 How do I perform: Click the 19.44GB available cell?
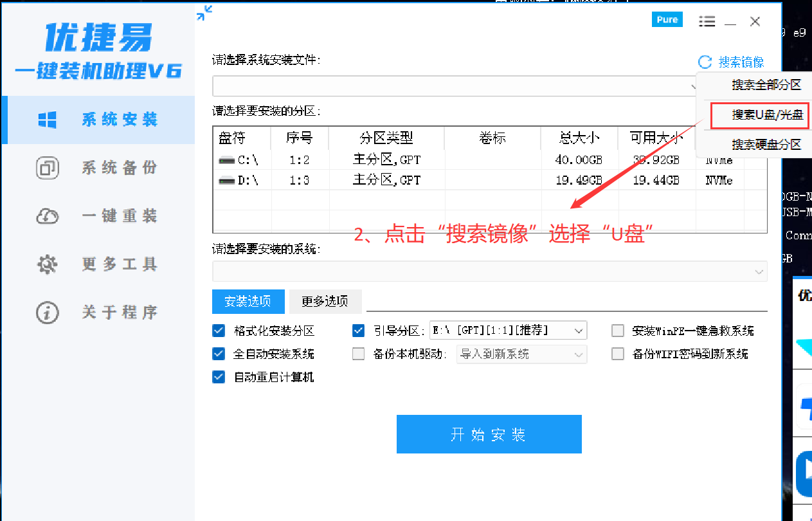[x=656, y=181]
